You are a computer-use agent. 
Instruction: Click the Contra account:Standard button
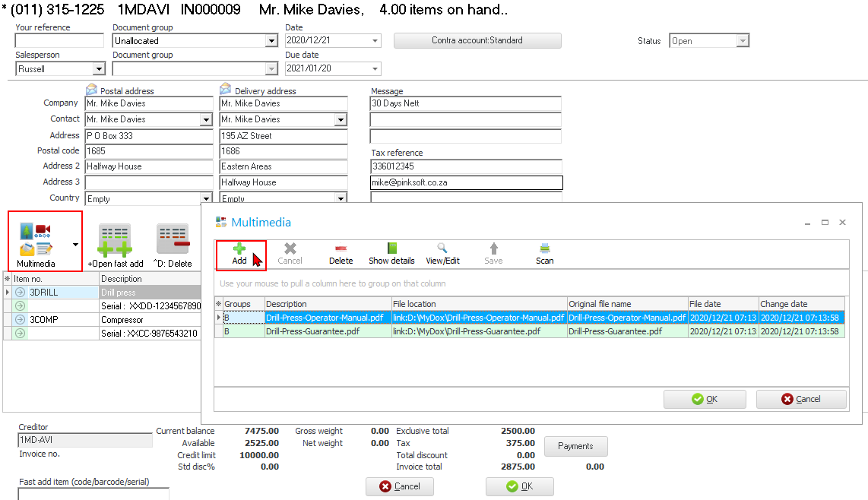(x=477, y=40)
